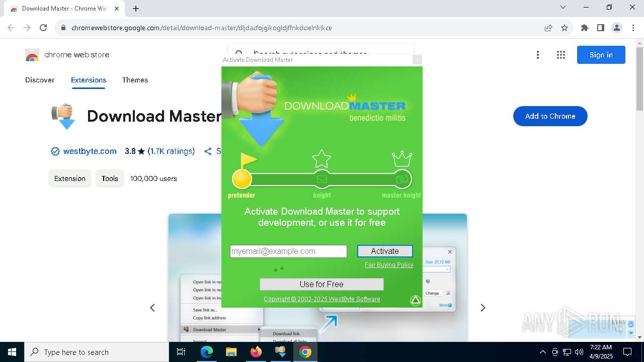
Task: Open the westbyte.com publisher link
Action: point(90,151)
